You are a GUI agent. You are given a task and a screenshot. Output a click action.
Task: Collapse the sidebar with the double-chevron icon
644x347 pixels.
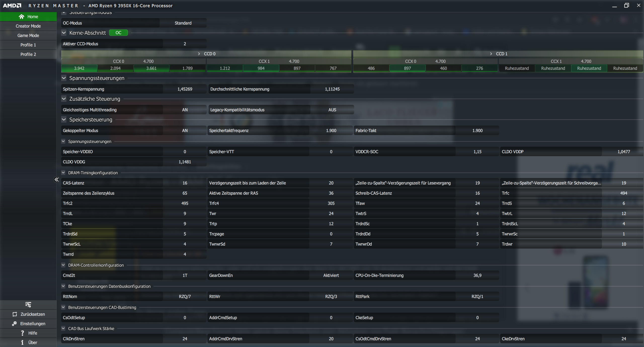click(56, 180)
